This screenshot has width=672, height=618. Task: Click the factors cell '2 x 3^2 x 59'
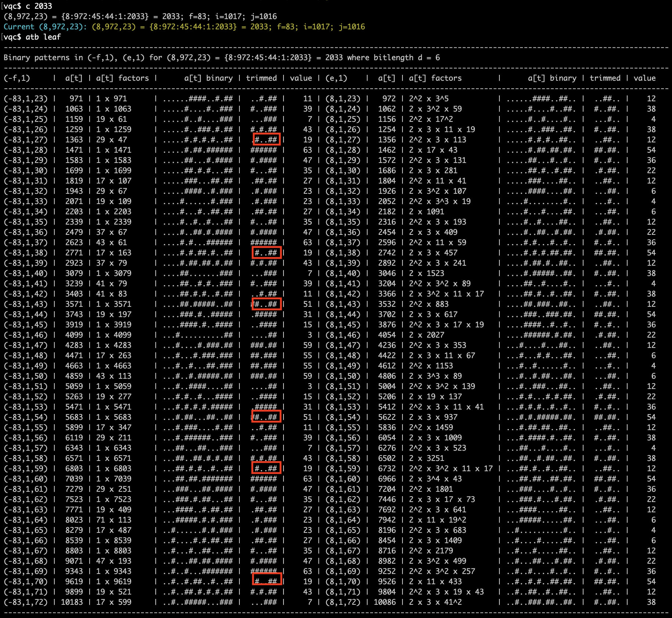436,109
